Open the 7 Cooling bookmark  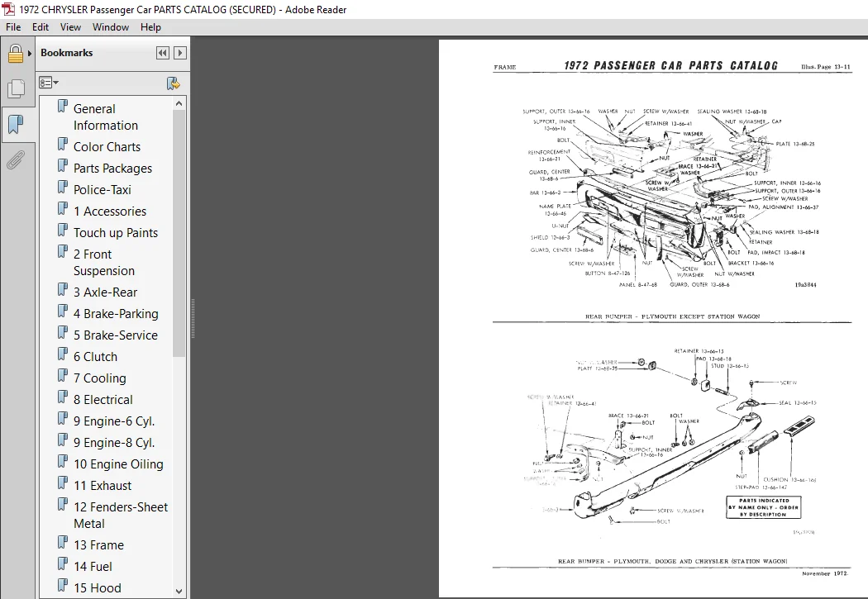coord(100,379)
